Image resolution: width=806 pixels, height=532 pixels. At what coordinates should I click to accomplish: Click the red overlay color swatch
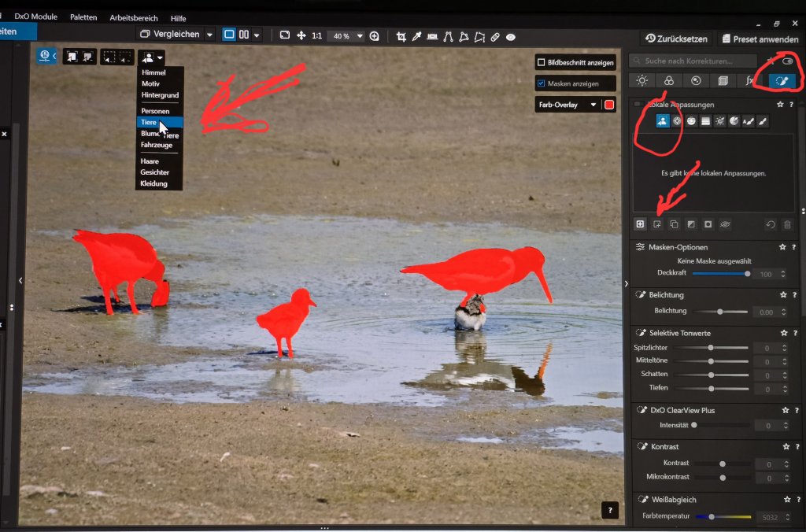click(x=609, y=105)
